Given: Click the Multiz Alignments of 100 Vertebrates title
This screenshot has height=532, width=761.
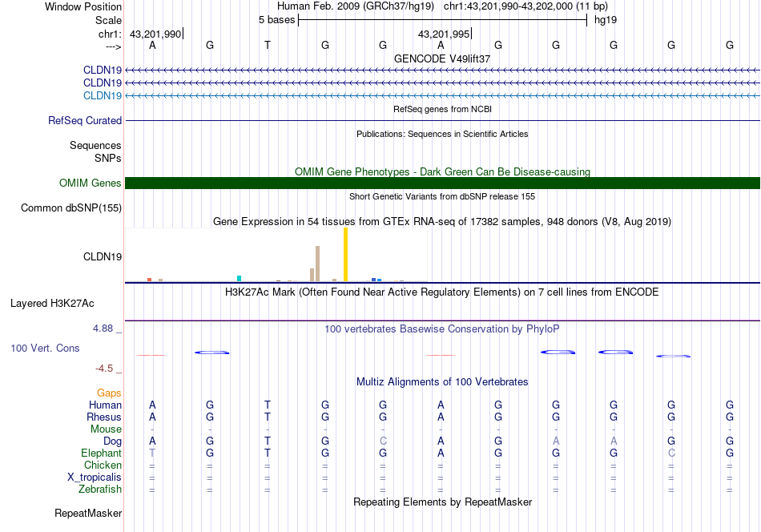Looking at the screenshot, I should pos(442,382).
